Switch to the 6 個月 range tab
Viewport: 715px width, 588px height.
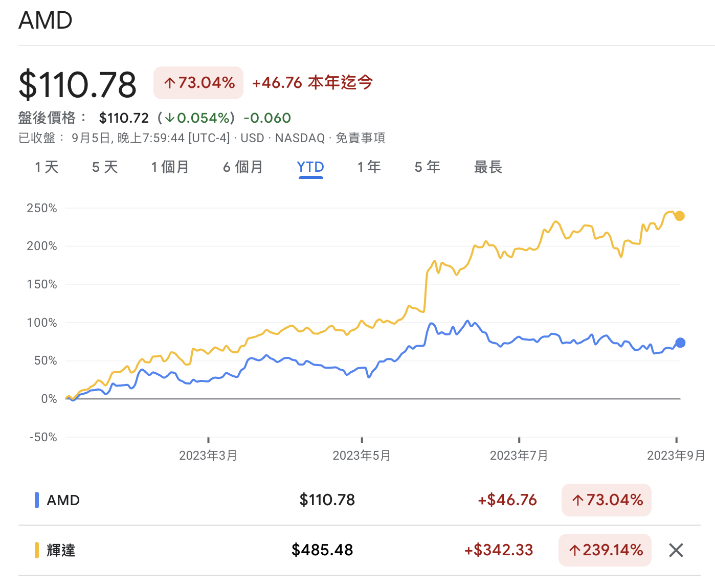pyautogui.click(x=242, y=167)
